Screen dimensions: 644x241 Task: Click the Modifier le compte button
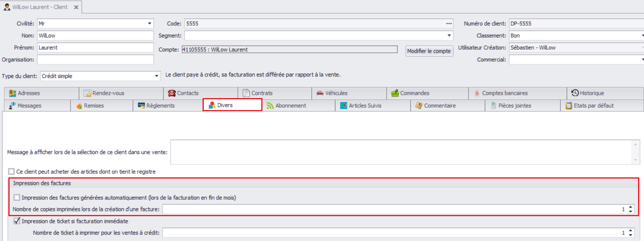[429, 51]
